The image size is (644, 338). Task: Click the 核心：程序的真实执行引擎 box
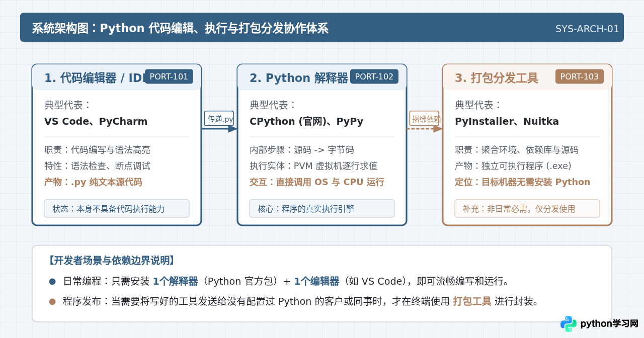(322, 208)
